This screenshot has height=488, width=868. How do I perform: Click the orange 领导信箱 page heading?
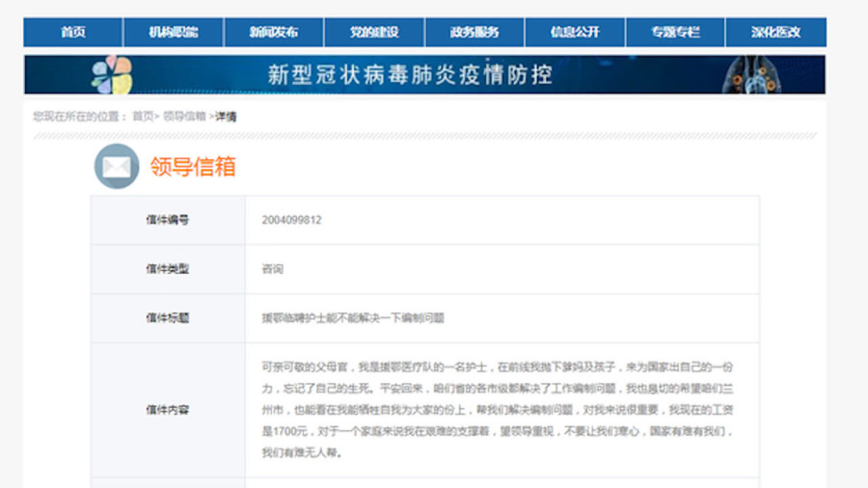coord(193,167)
